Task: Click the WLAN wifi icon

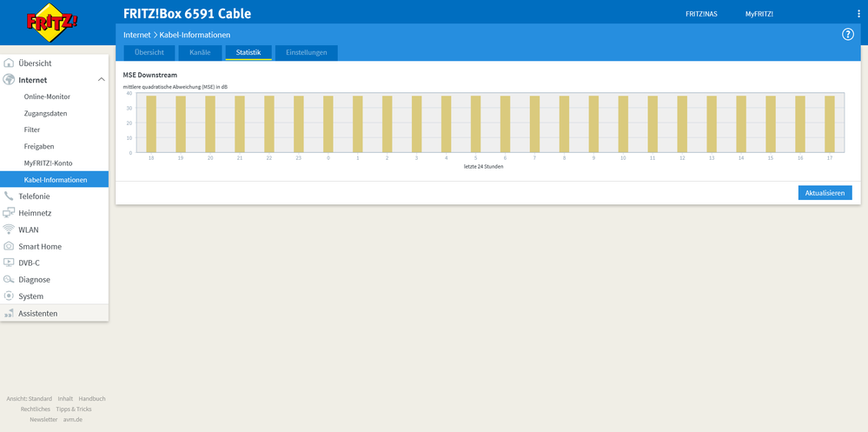Action: [x=9, y=229]
